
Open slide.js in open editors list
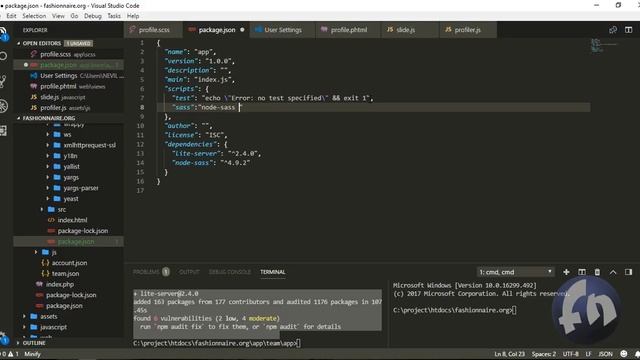[x=69, y=97]
